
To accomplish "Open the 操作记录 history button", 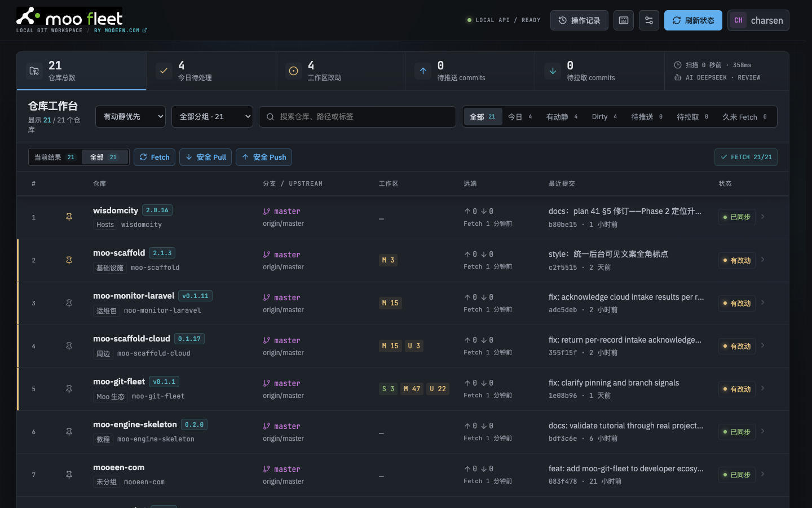I will [579, 20].
